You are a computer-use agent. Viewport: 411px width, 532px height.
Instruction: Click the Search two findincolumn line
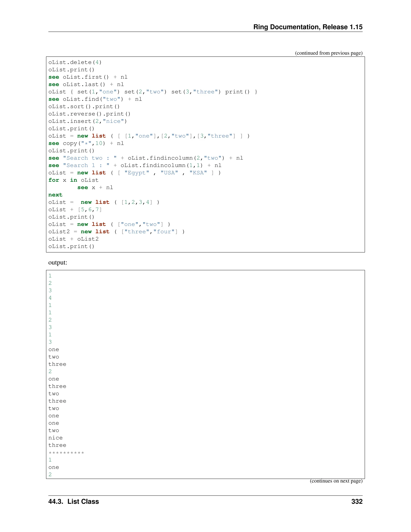pyautogui.click(x=145, y=158)
